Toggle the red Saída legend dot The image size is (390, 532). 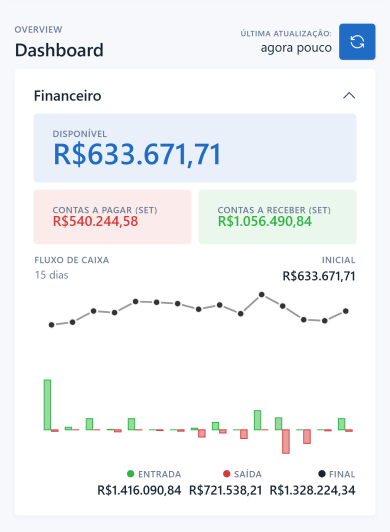coord(226,474)
